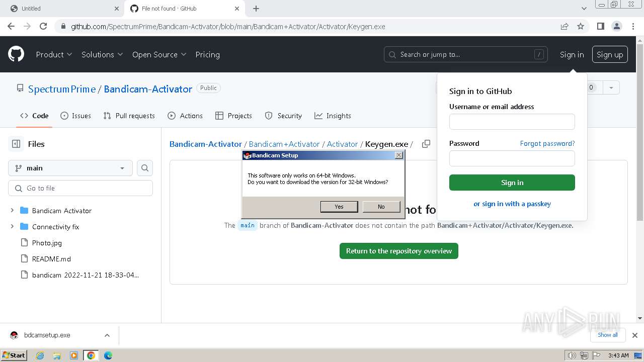
Task: Open the Security tab
Action: click(x=283, y=116)
